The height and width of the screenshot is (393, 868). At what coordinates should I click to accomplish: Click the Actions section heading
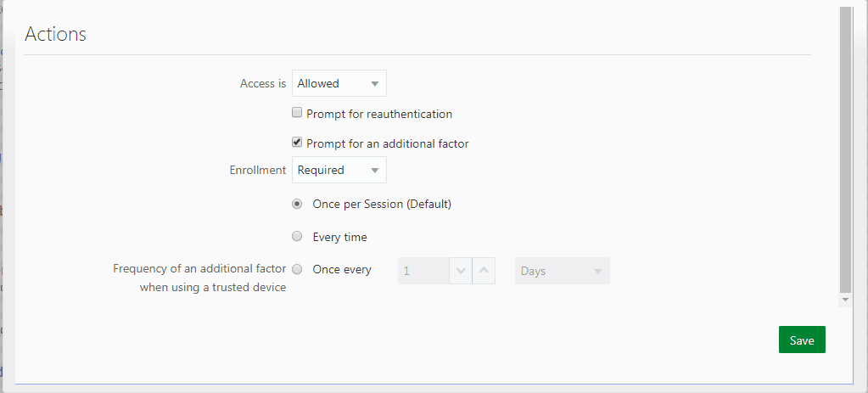55,35
